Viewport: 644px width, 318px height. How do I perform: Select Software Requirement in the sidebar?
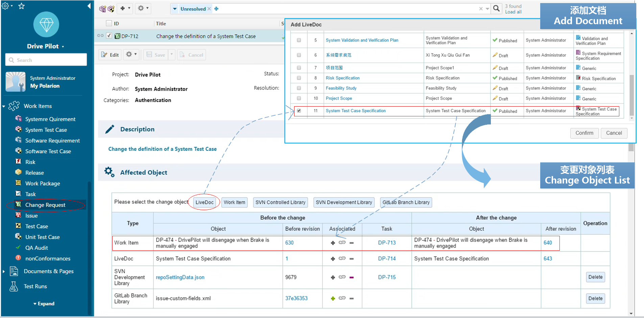coord(52,141)
